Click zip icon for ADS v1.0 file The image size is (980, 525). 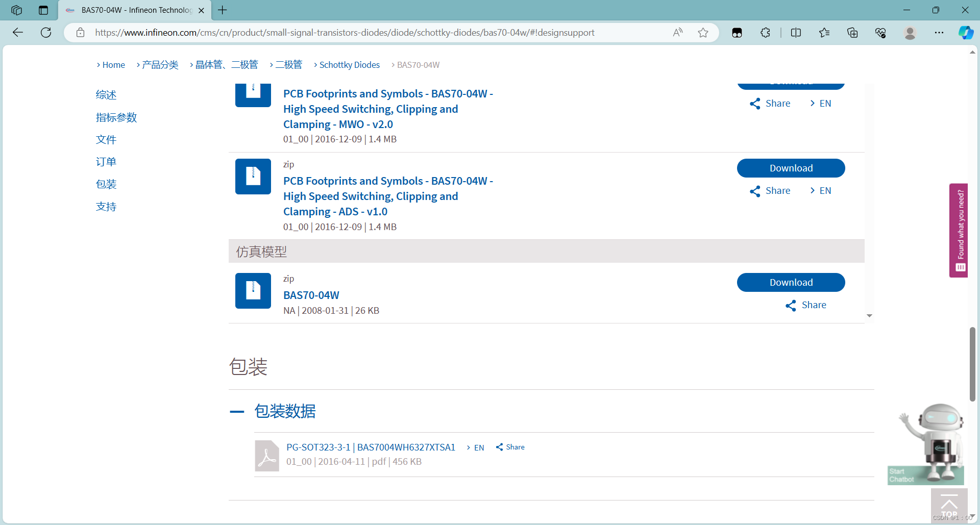(253, 177)
